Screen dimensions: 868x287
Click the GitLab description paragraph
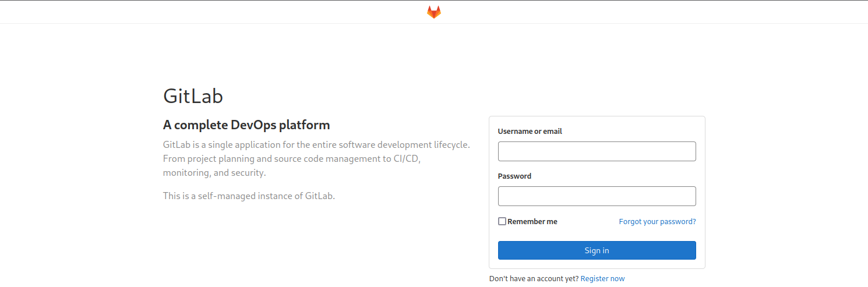[316, 158]
